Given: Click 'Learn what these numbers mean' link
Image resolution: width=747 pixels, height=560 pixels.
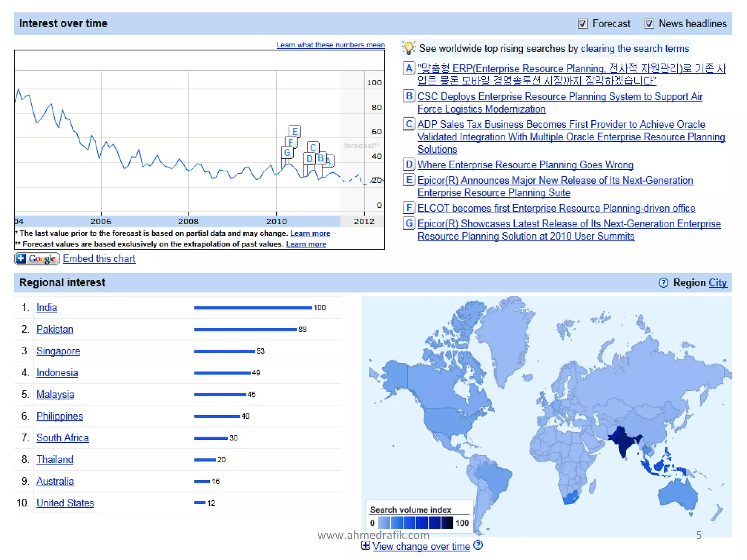Looking at the screenshot, I should 330,45.
